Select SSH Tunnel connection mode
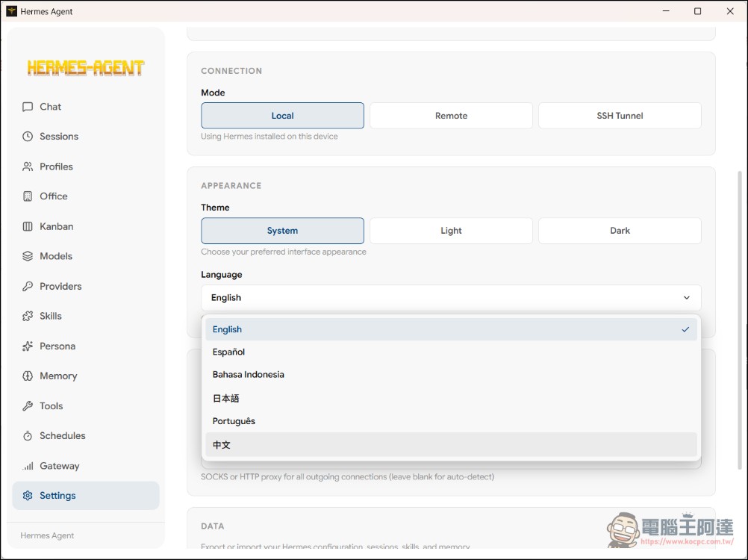 [620, 116]
